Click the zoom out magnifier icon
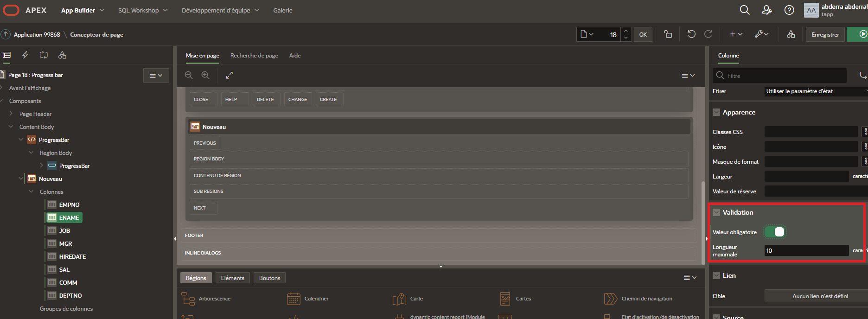This screenshot has width=868, height=319. click(189, 75)
